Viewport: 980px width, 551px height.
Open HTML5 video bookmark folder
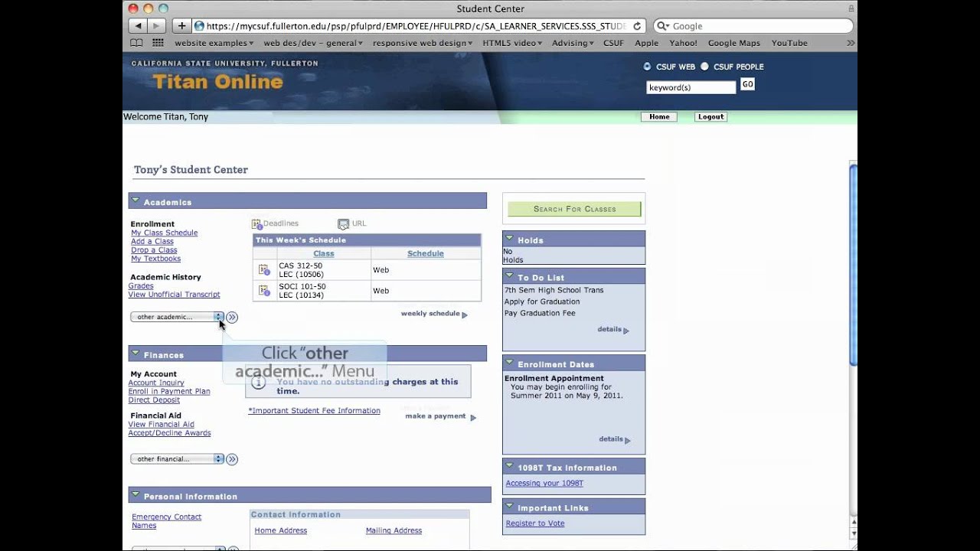coord(512,43)
